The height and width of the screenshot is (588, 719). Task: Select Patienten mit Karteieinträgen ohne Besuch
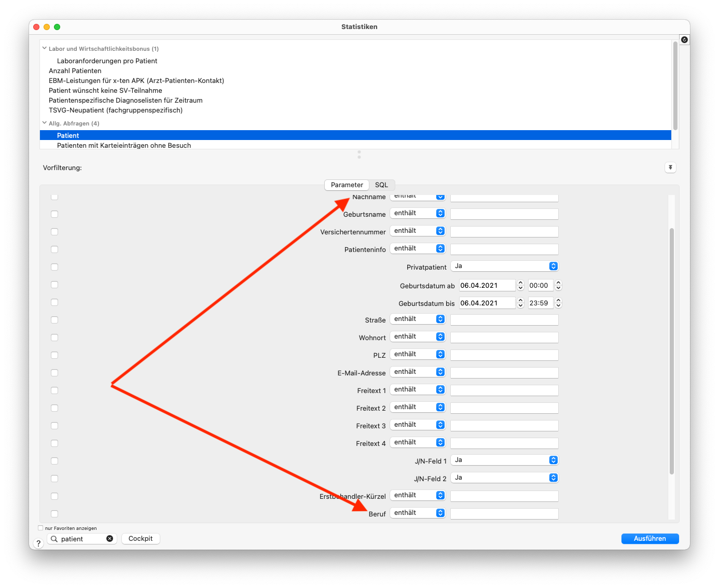click(x=124, y=145)
